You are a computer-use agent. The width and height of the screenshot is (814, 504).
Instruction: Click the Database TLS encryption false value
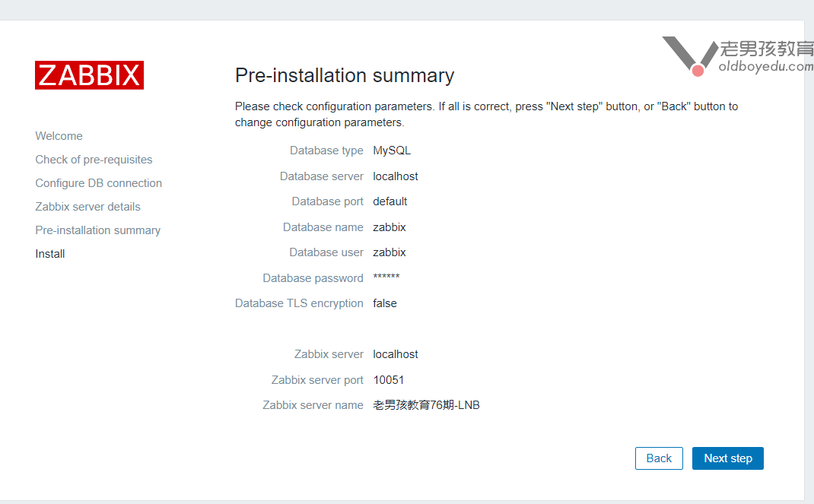click(x=385, y=303)
